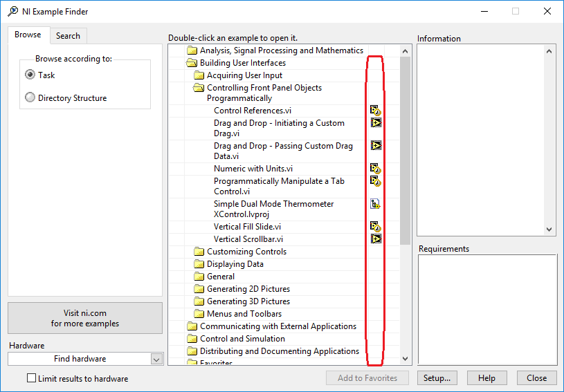Click the folder icon of Control and Simulation
Image resolution: width=564 pixels, height=392 pixels.
click(x=192, y=339)
